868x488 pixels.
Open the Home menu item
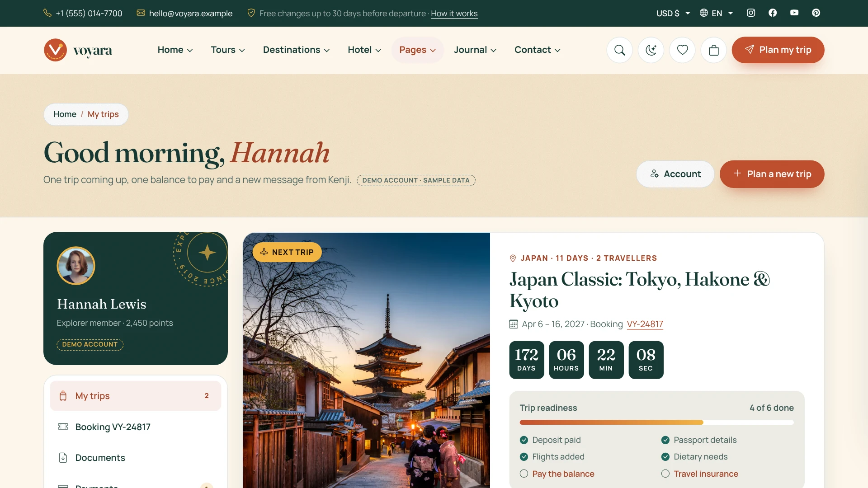click(x=175, y=50)
